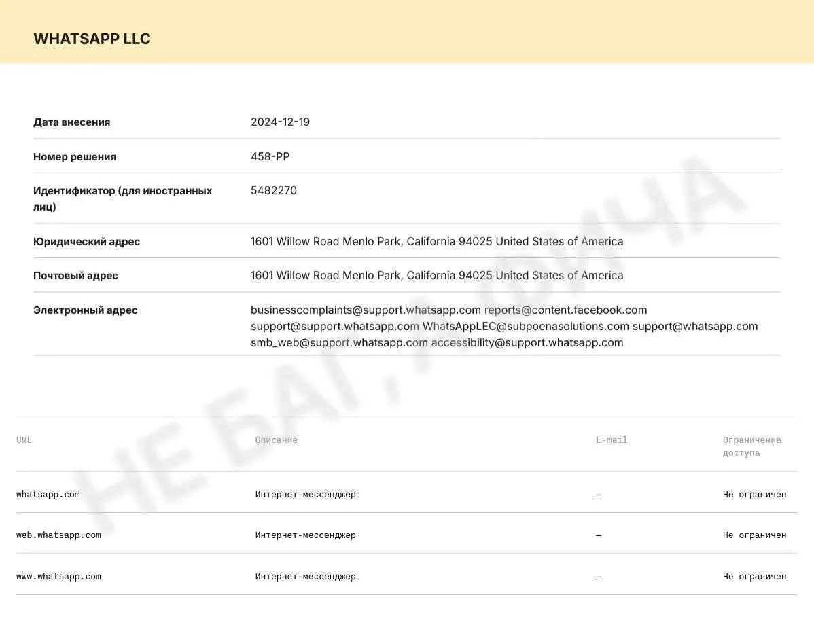Screen dimensions: 814x644
Task: Click support@support.whatsapp.com email
Action: click(335, 326)
